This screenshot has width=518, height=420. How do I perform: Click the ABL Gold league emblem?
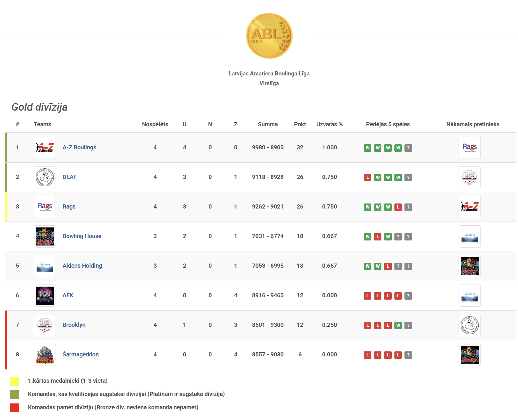pyautogui.click(x=269, y=36)
